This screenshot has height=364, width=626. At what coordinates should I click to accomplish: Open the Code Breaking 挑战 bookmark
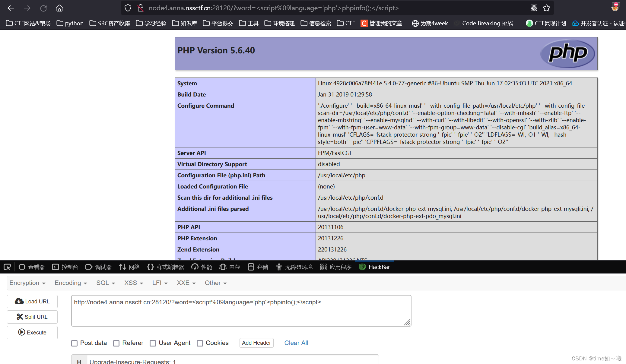486,23
